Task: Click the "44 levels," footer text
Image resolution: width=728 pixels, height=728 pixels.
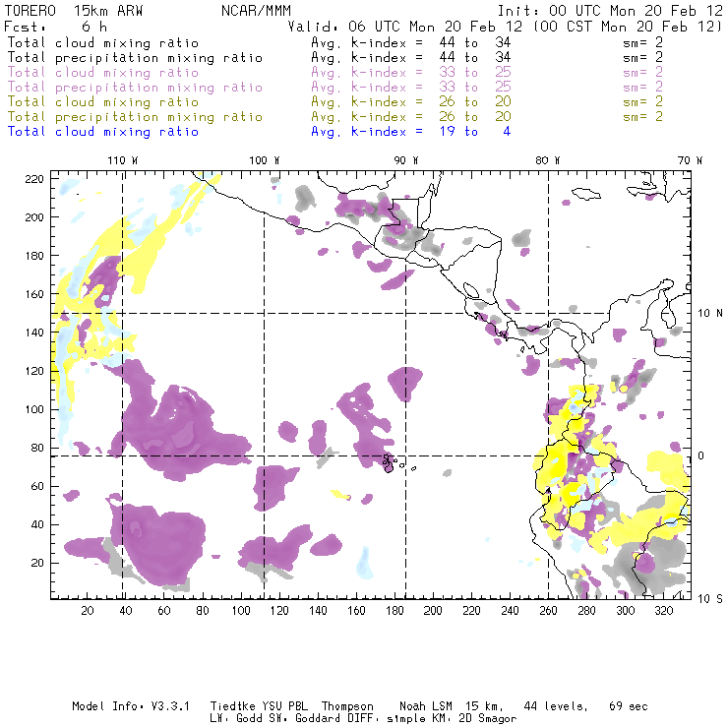Action: [556, 706]
